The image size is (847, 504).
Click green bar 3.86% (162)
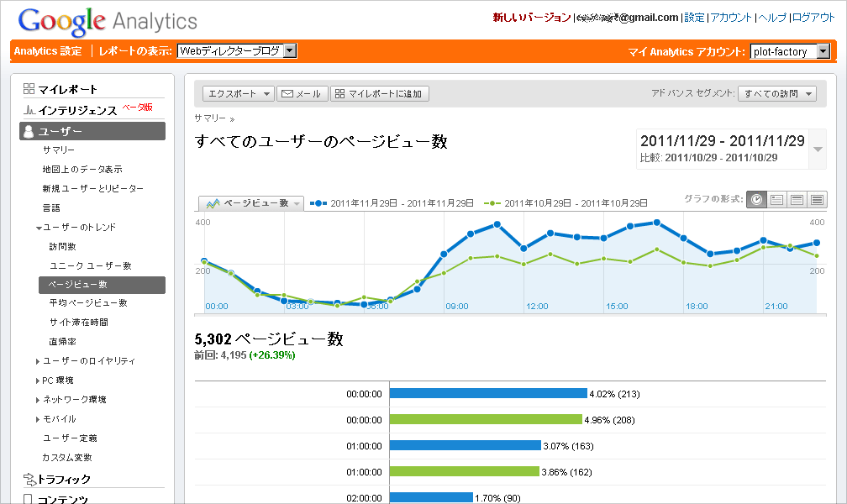[464, 471]
